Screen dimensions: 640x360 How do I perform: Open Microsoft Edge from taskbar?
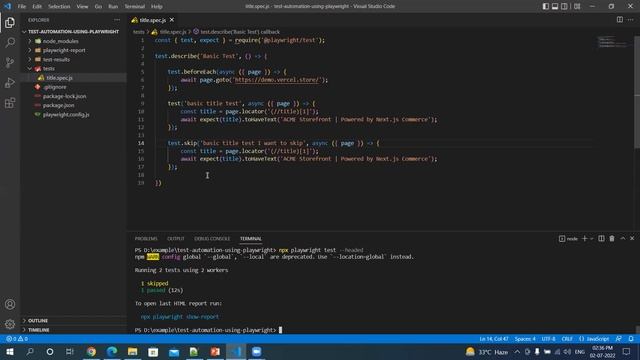(x=112, y=351)
